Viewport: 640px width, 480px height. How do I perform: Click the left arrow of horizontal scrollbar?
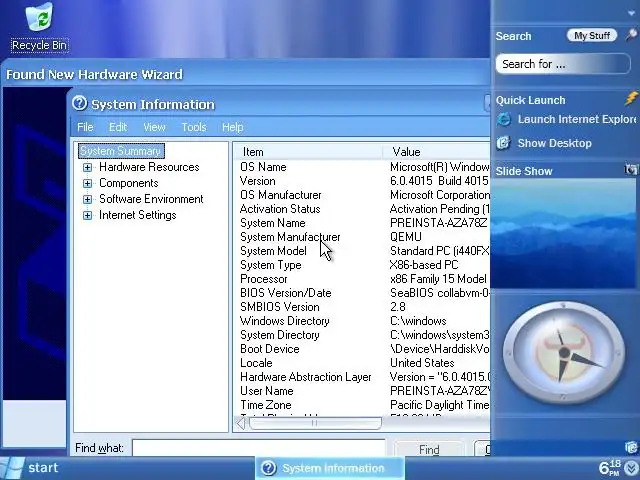coord(241,424)
